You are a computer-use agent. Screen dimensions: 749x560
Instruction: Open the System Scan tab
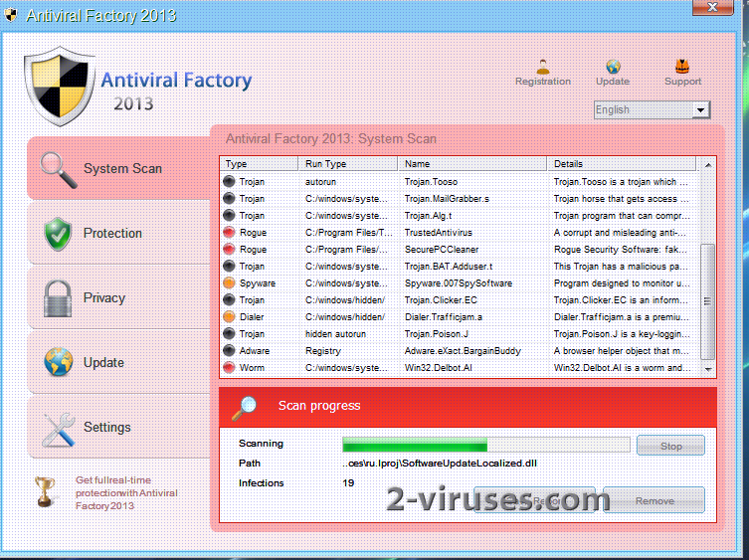coord(119,168)
